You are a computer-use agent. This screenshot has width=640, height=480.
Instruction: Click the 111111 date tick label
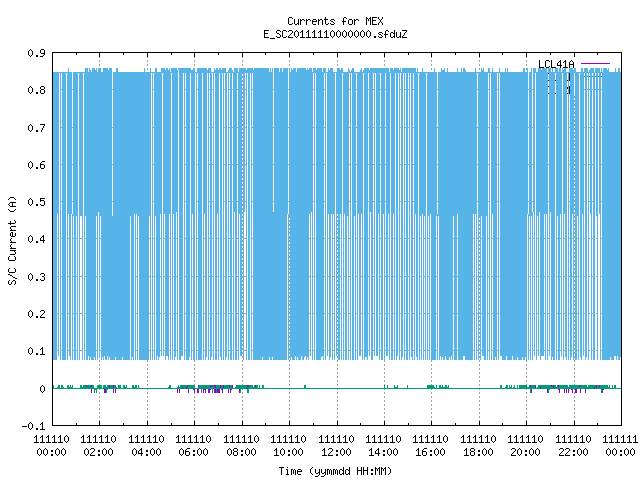[620, 439]
